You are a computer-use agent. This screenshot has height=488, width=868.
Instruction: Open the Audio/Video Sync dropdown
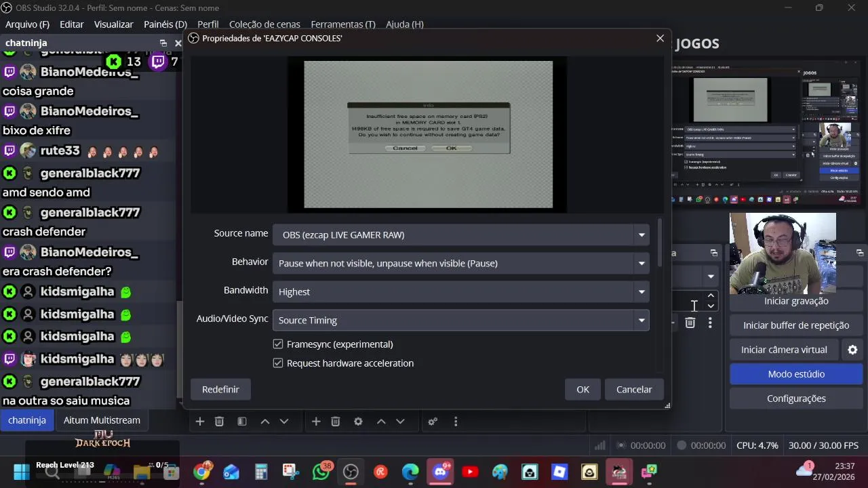460,320
